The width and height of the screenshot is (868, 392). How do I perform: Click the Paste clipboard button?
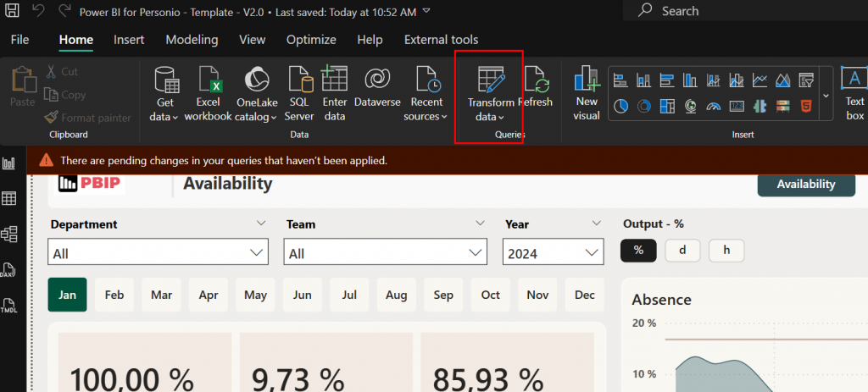[23, 87]
